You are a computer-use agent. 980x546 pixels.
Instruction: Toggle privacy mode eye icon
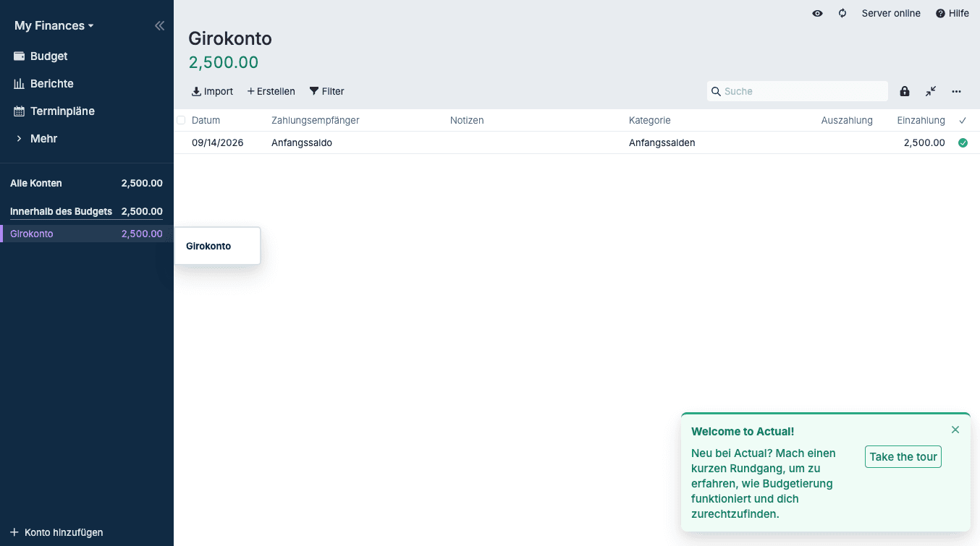click(x=817, y=13)
